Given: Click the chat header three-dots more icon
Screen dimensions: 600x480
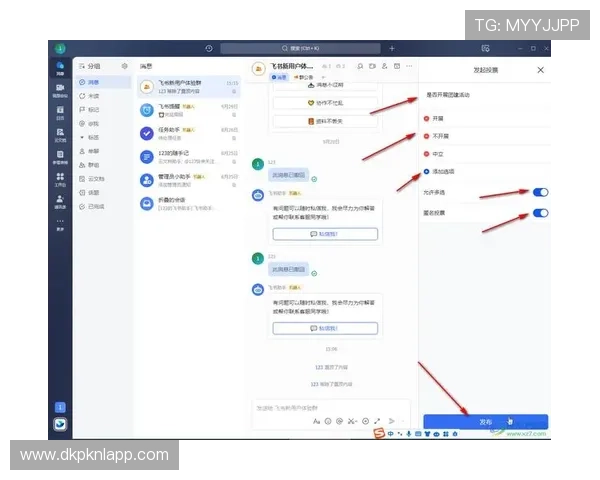Looking at the screenshot, I should (409, 66).
